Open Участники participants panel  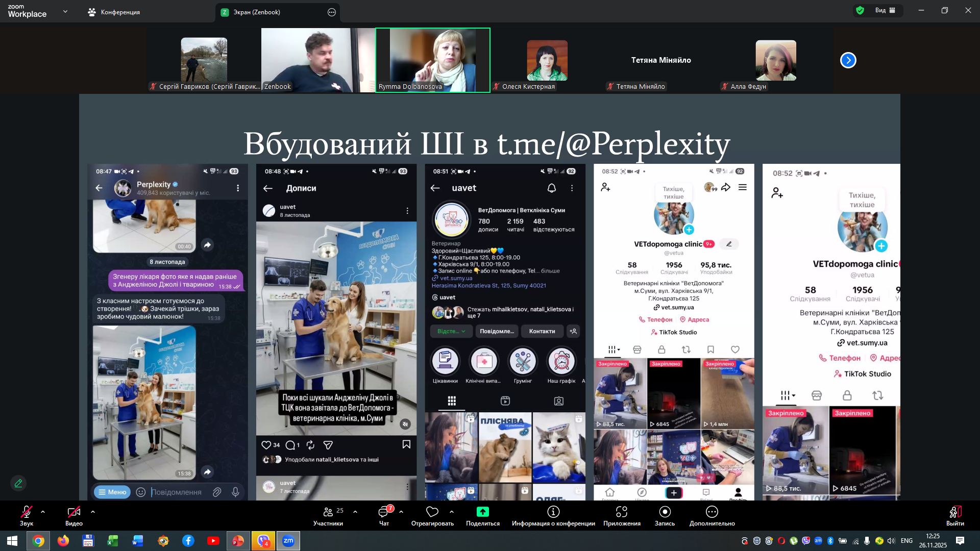coord(328,512)
